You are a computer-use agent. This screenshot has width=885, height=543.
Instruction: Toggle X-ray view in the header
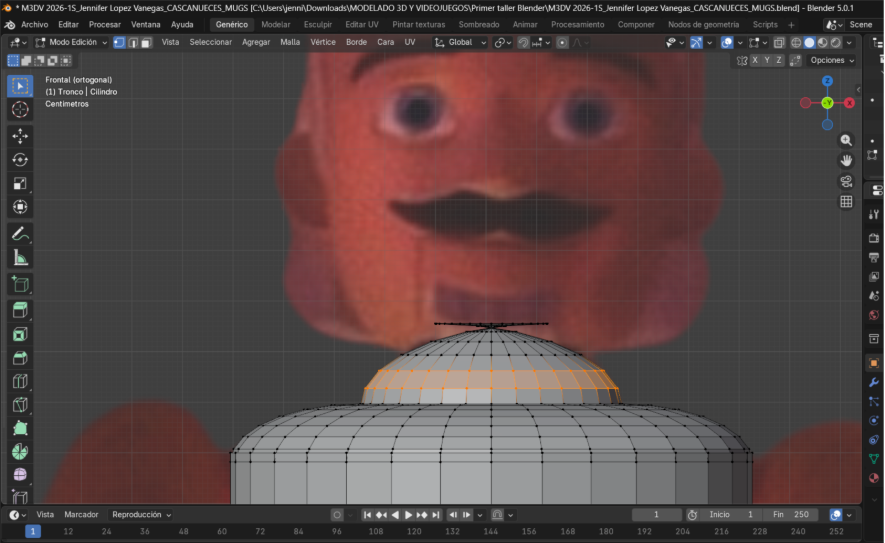point(779,43)
